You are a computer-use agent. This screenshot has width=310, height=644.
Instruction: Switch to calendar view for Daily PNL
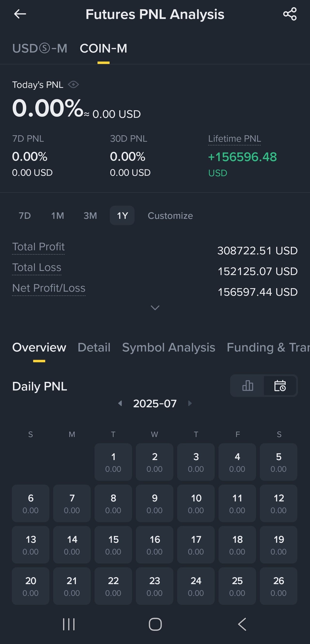click(x=280, y=385)
